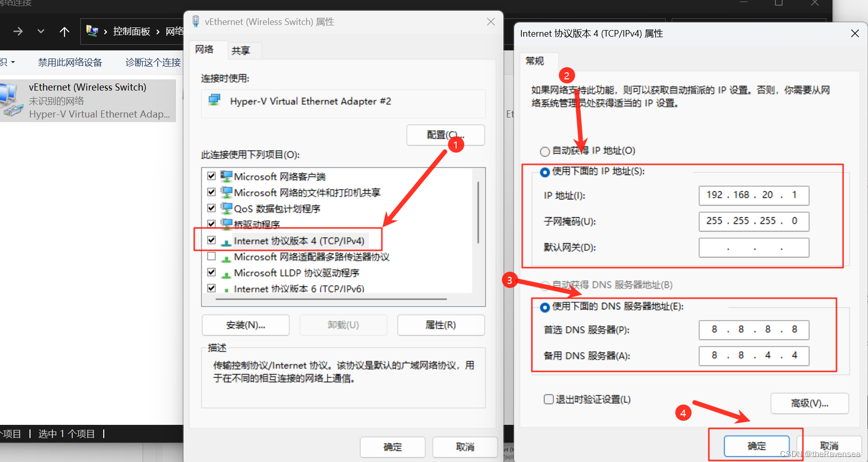Close the vEthernet properties dialog
868x462 pixels.
coord(491,21)
